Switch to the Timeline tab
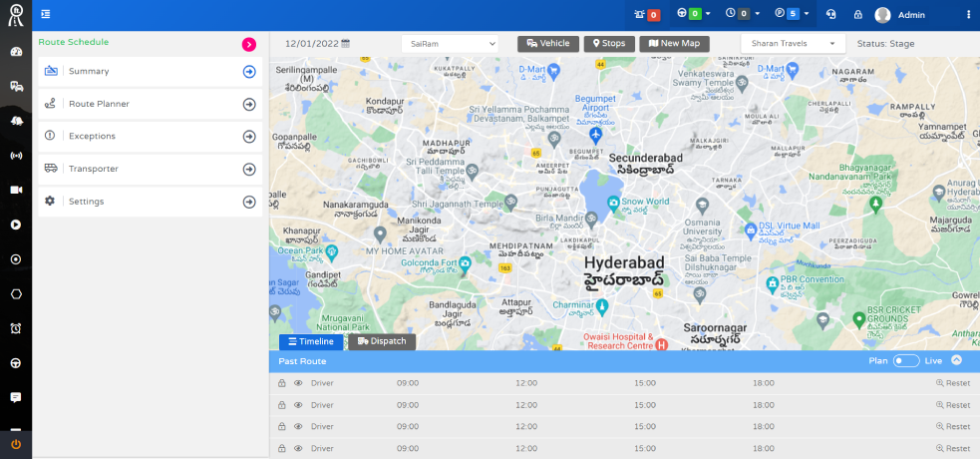Screen dimensions: 980x459 click(x=311, y=342)
